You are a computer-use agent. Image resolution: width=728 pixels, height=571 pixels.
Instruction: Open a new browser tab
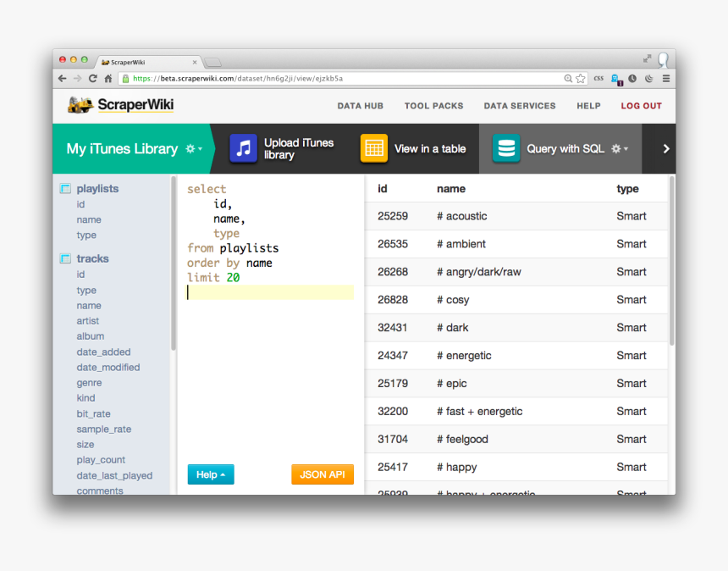pos(213,62)
